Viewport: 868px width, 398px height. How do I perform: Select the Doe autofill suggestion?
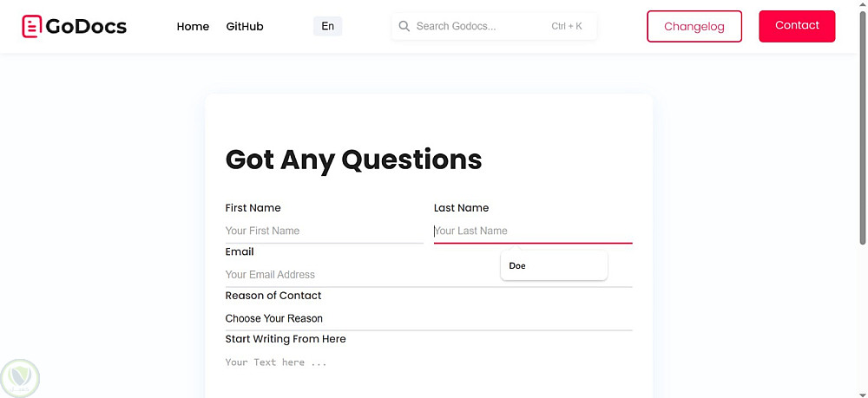point(553,266)
